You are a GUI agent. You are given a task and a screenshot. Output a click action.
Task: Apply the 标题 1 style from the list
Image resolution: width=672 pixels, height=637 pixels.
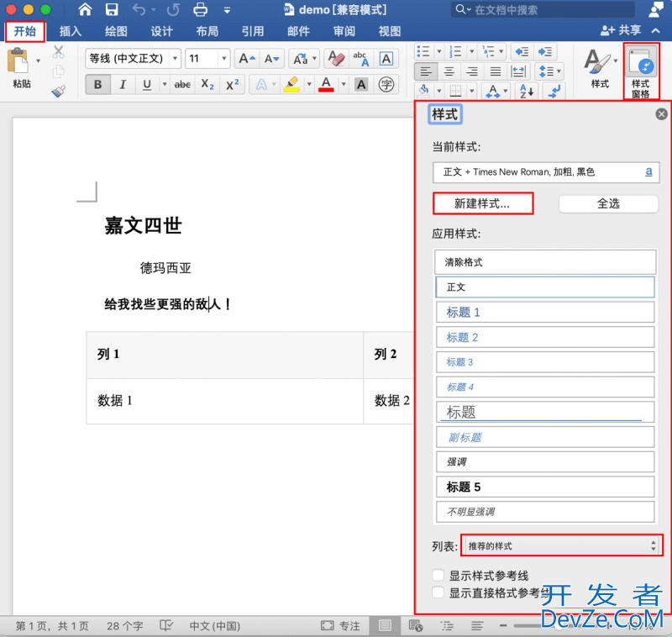coord(544,312)
